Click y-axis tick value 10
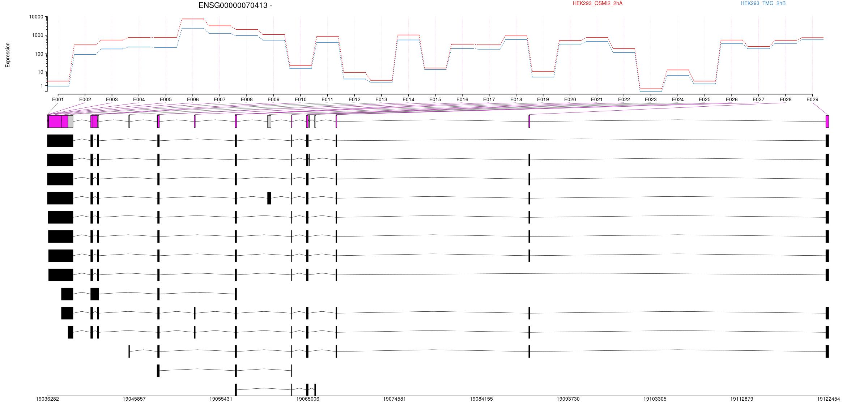Viewport: 868px width, 405px height. [x=41, y=72]
